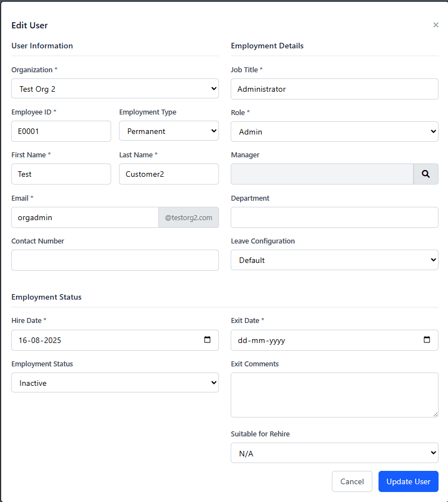Open the Leave Configuration dropdown
The width and height of the screenshot is (448, 502).
pyautogui.click(x=334, y=260)
